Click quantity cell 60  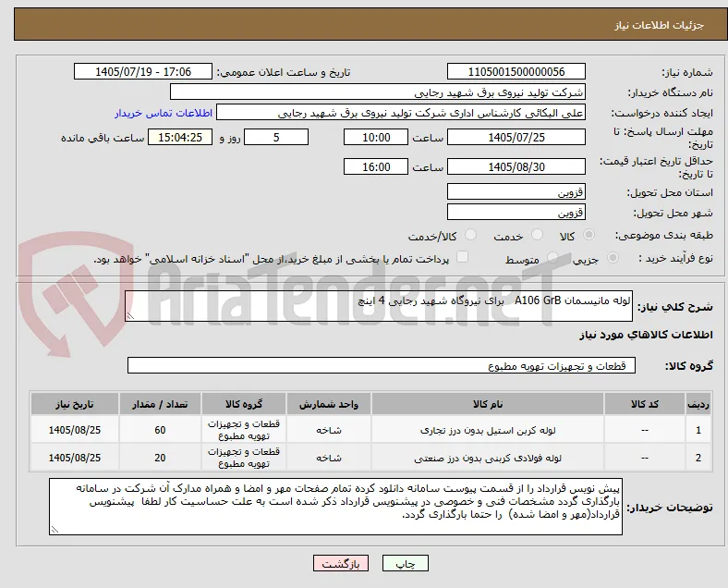[x=160, y=430]
